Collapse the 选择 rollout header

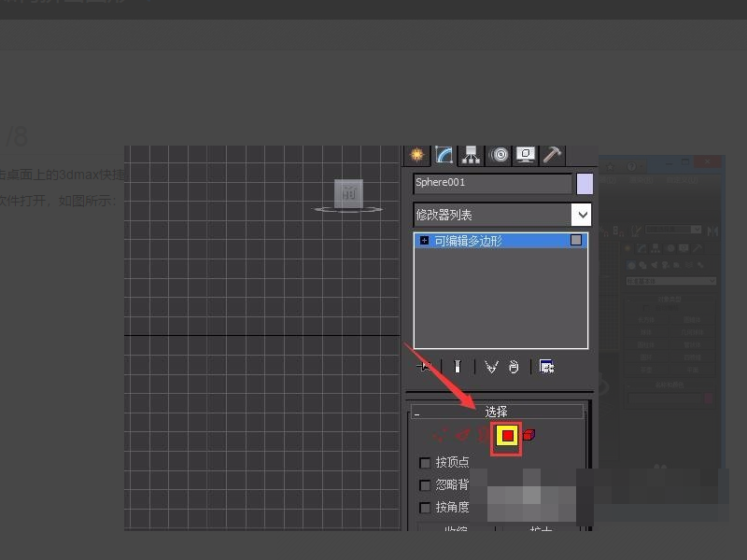coord(498,412)
